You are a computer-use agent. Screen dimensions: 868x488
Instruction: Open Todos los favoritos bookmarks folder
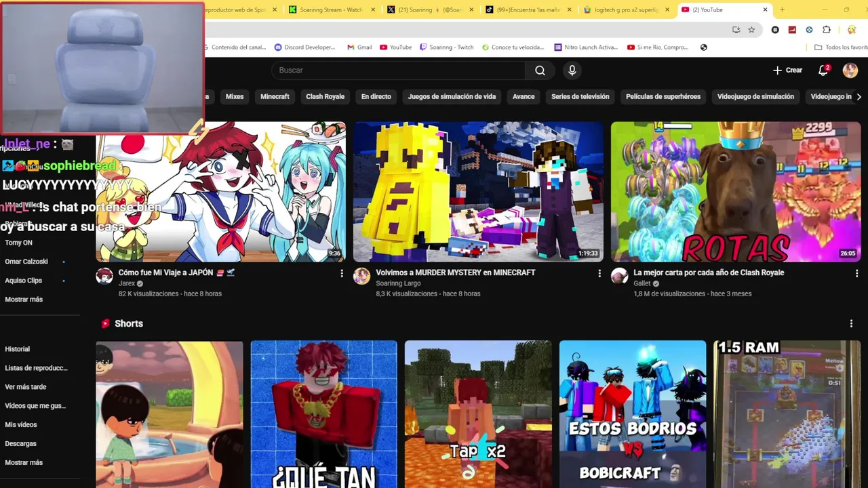pyautogui.click(x=840, y=47)
